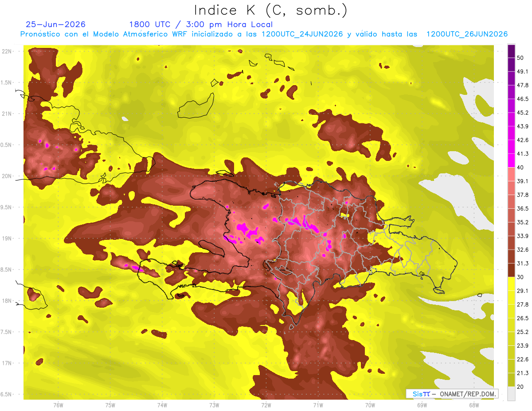Pick the bright yellow swatch between 29.1 and 30
532x411 pixels.
(x=511, y=284)
